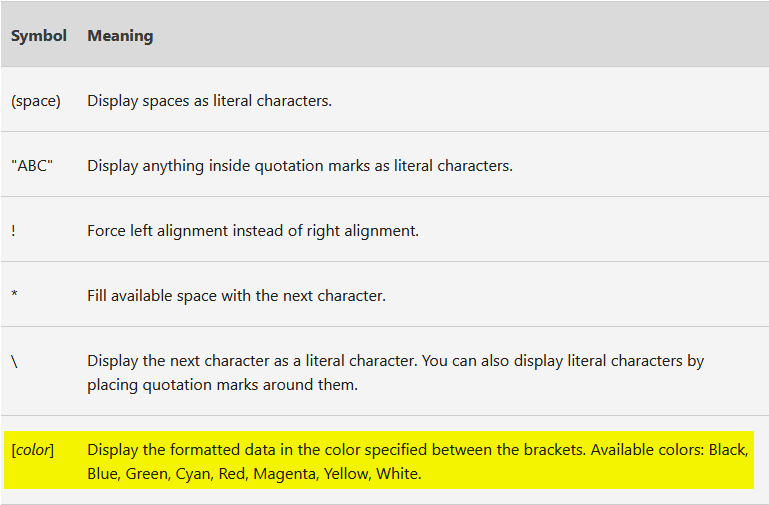The width and height of the screenshot is (769, 505).
Task: Select the (space) symbol cell
Action: (36, 101)
